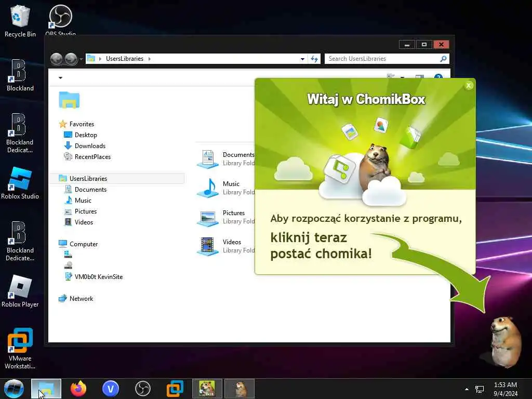Screen dimensions: 532x399
Task: Open the address bar history dropdown
Action: [x=302, y=59]
